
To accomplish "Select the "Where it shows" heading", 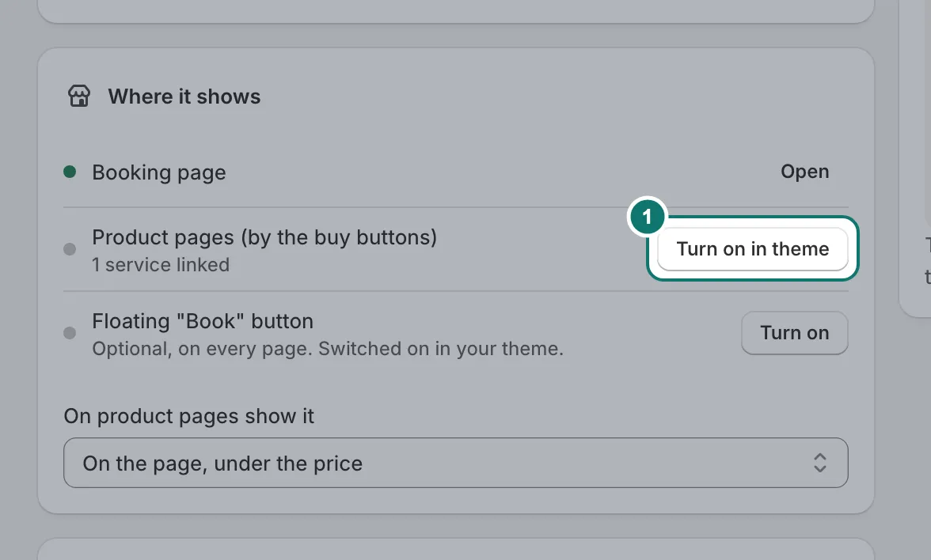I will [184, 96].
